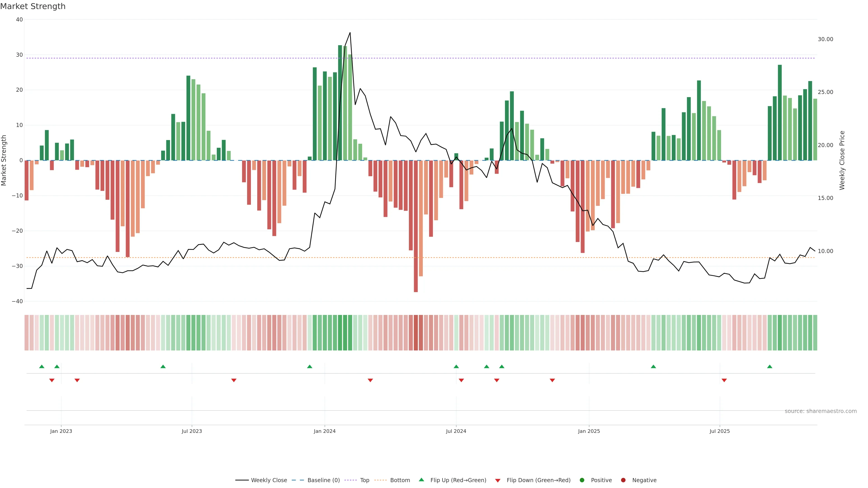
Task: Click the Jan 2024 x-axis label
Action: click(x=325, y=431)
